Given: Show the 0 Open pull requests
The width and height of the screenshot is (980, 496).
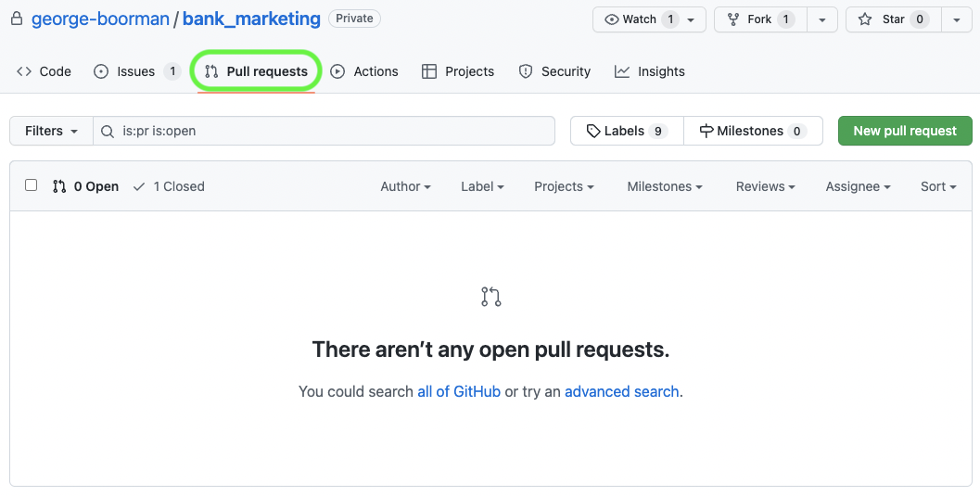Looking at the screenshot, I should coord(85,186).
